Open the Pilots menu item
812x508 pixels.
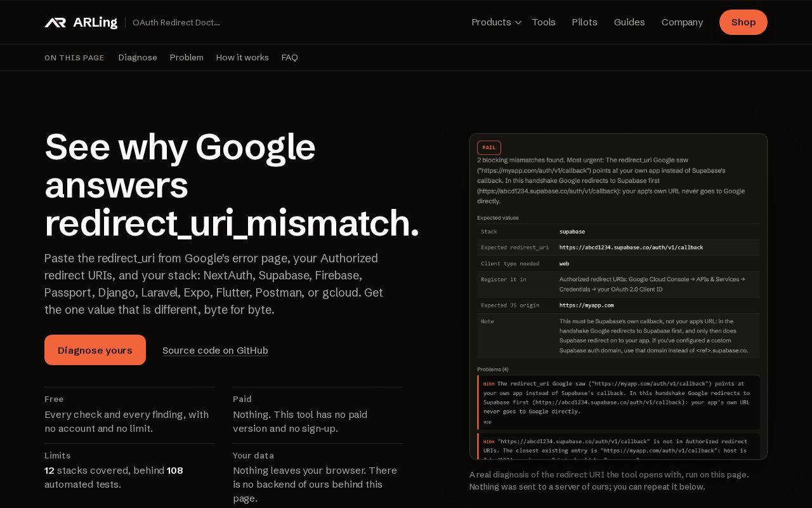pyautogui.click(x=584, y=22)
